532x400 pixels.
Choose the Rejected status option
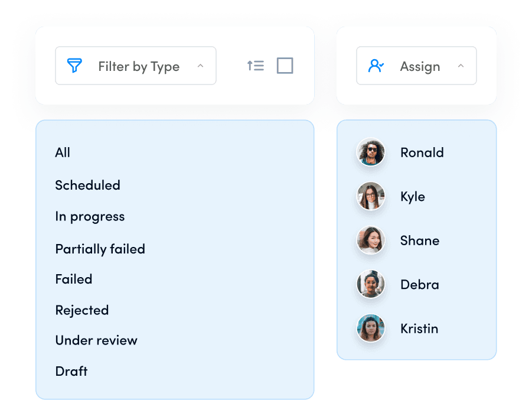(x=81, y=310)
